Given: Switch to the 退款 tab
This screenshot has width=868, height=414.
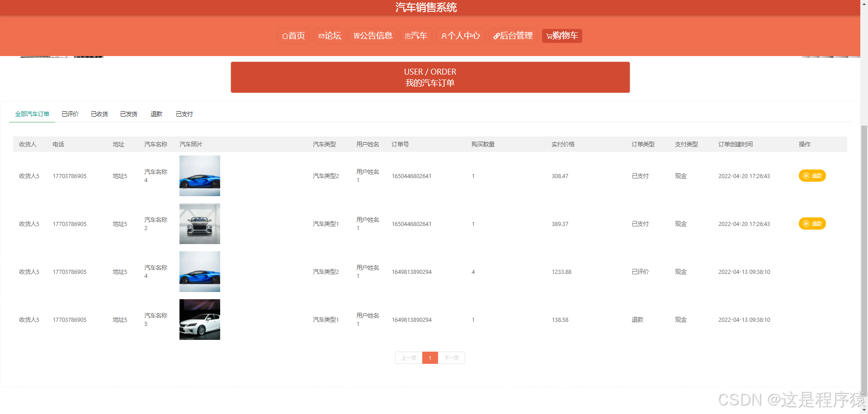Looking at the screenshot, I should point(156,114).
